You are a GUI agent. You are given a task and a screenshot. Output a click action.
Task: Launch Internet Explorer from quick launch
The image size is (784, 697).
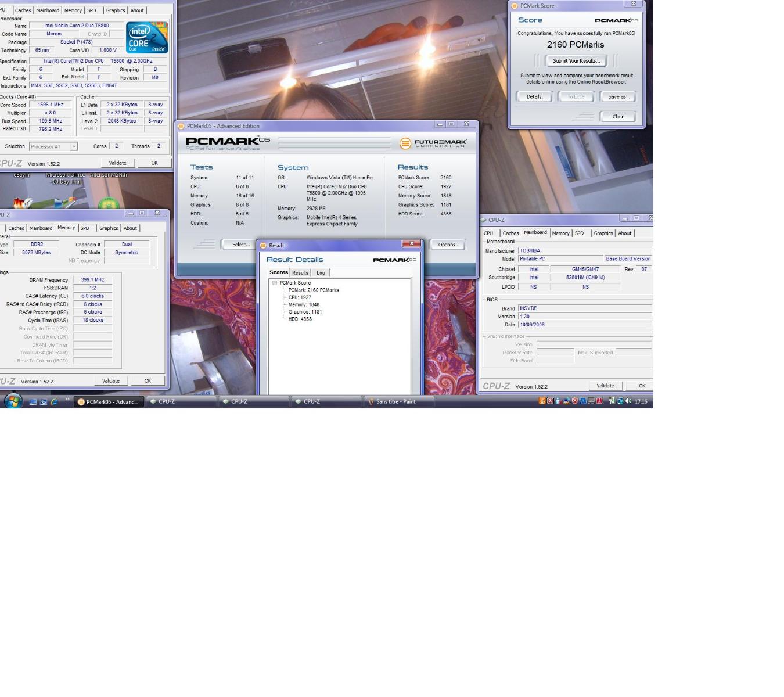tap(54, 401)
